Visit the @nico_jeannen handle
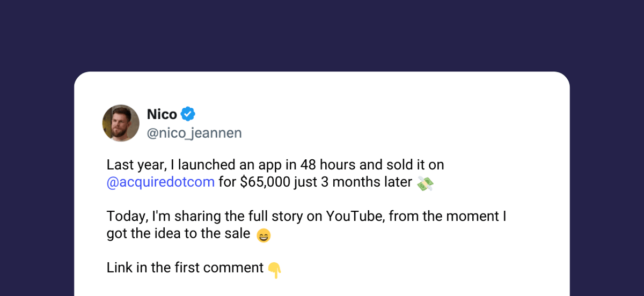 tap(194, 133)
